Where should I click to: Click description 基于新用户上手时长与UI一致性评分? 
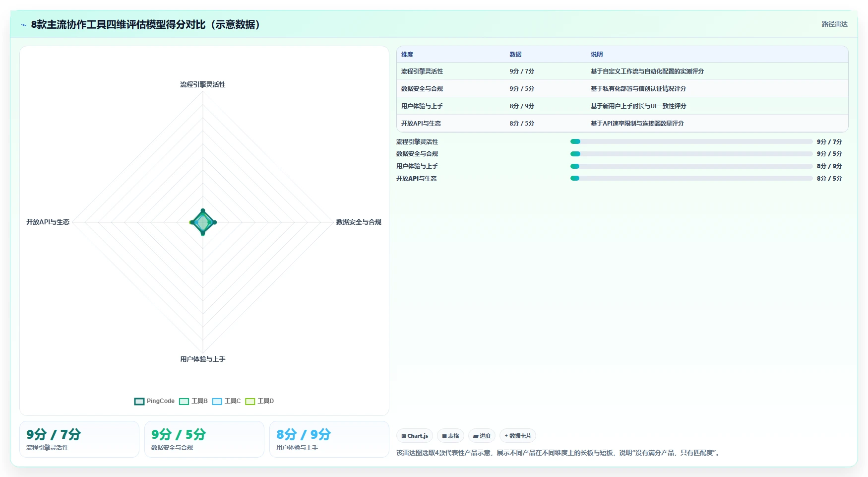click(x=638, y=106)
